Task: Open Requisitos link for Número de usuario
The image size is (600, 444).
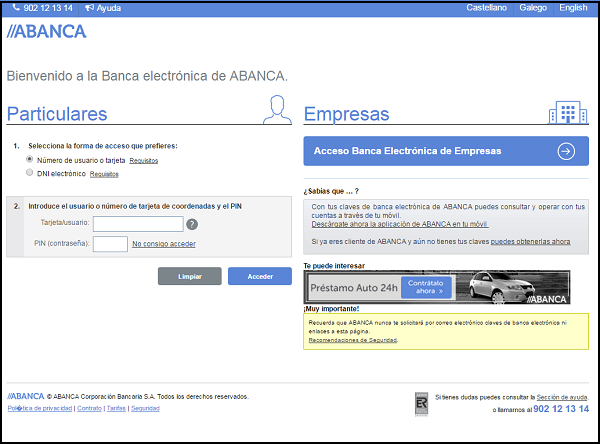Action: 143,160
